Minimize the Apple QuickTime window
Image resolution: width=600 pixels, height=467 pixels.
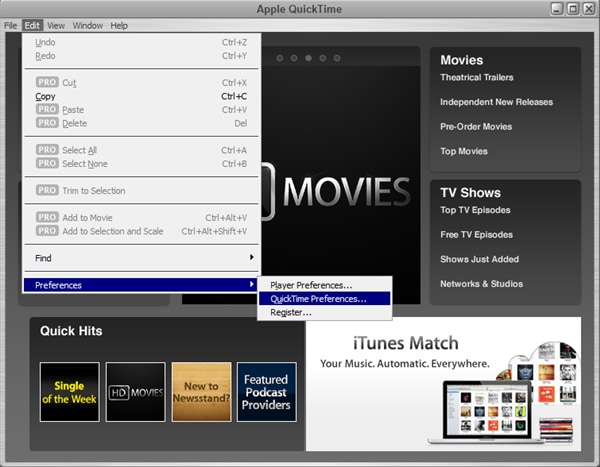pyautogui.click(x=557, y=8)
